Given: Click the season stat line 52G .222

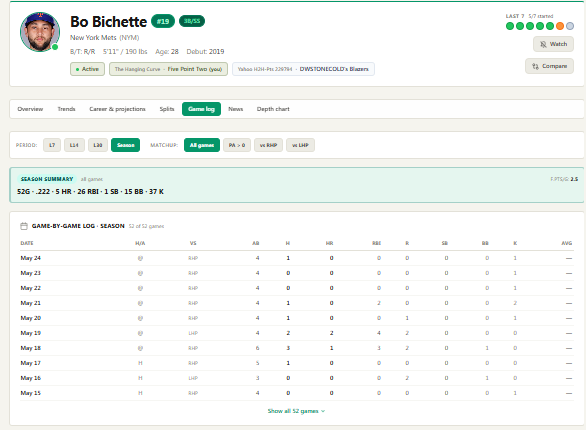Looking at the screenshot, I should [x=90, y=192].
